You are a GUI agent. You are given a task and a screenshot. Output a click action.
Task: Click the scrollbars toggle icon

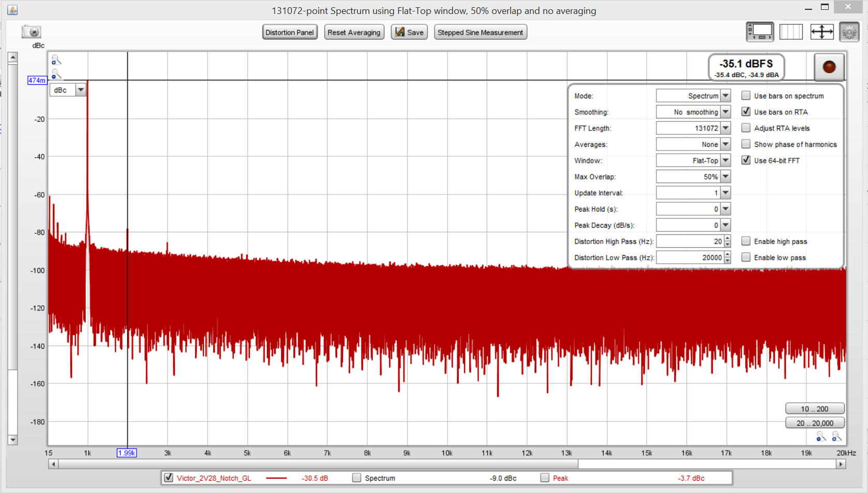[x=760, y=32]
